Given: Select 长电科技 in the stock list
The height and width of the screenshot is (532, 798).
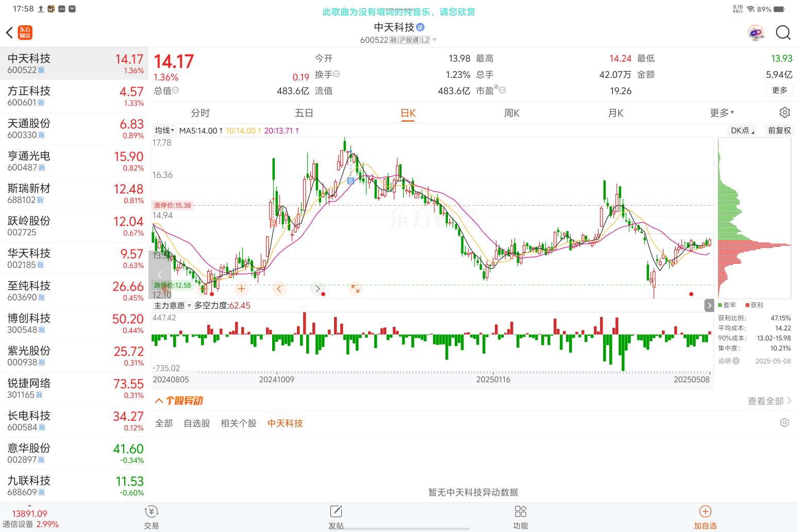Looking at the screenshot, I should click(74, 421).
